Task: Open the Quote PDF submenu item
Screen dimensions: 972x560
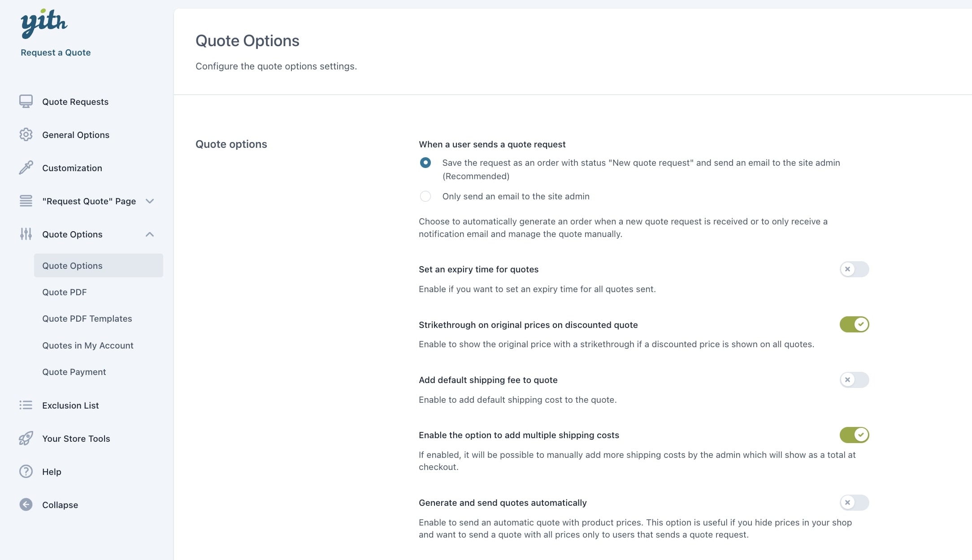Action: (65, 292)
